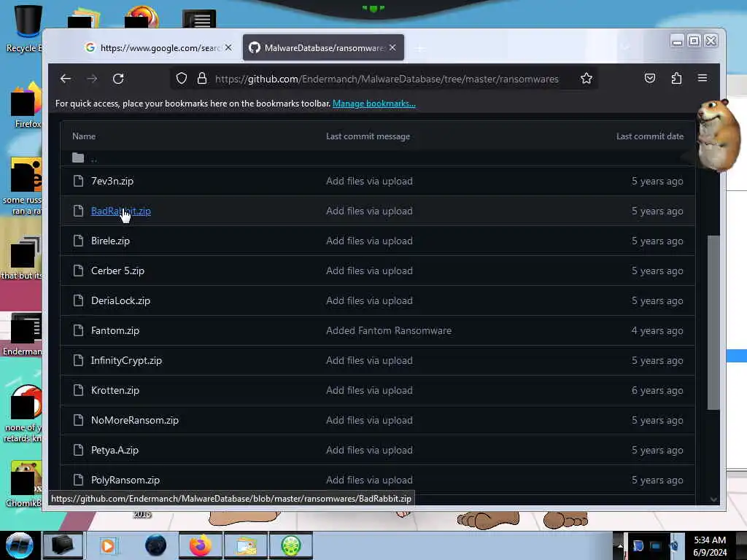
Task: Open the list all tabs dropdown arrow
Action: click(x=626, y=47)
